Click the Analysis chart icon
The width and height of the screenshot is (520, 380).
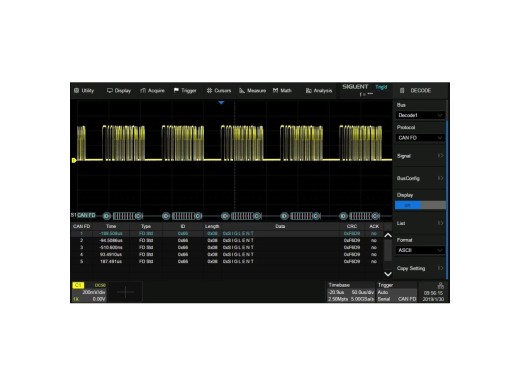(x=309, y=90)
